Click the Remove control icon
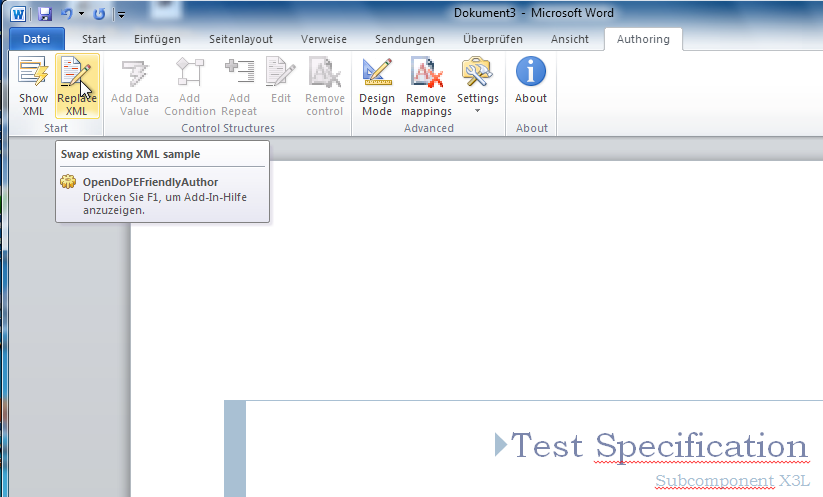Image resolution: width=823 pixels, height=497 pixels. 324,73
